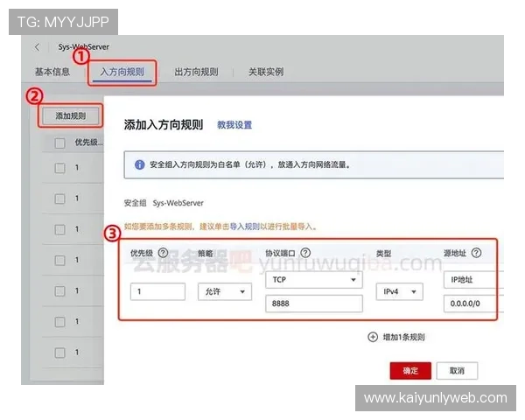The height and width of the screenshot is (420, 525).
Task: Go back with the left arrow icon
Action: [37, 47]
